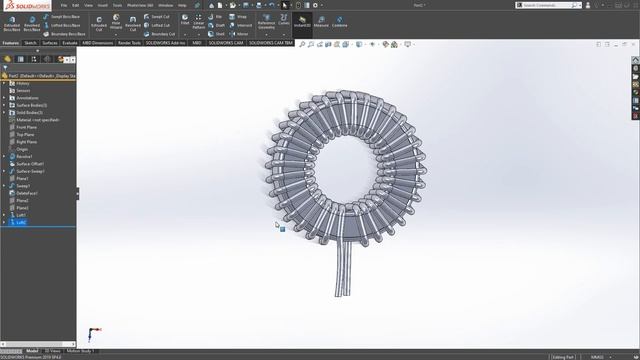Screen dimensions: 640x360
Task: Click the Fillet tool
Action: (185, 20)
